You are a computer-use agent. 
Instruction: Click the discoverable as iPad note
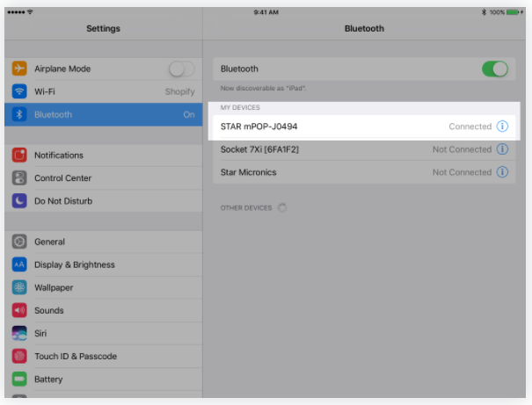pos(263,88)
